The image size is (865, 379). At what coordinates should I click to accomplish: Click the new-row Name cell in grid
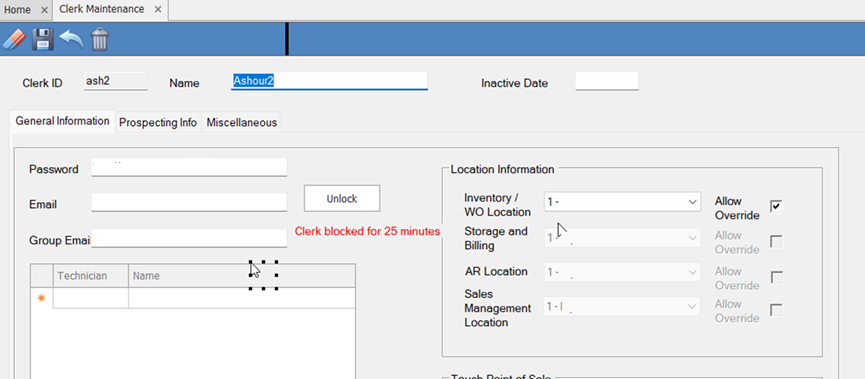tap(242, 298)
